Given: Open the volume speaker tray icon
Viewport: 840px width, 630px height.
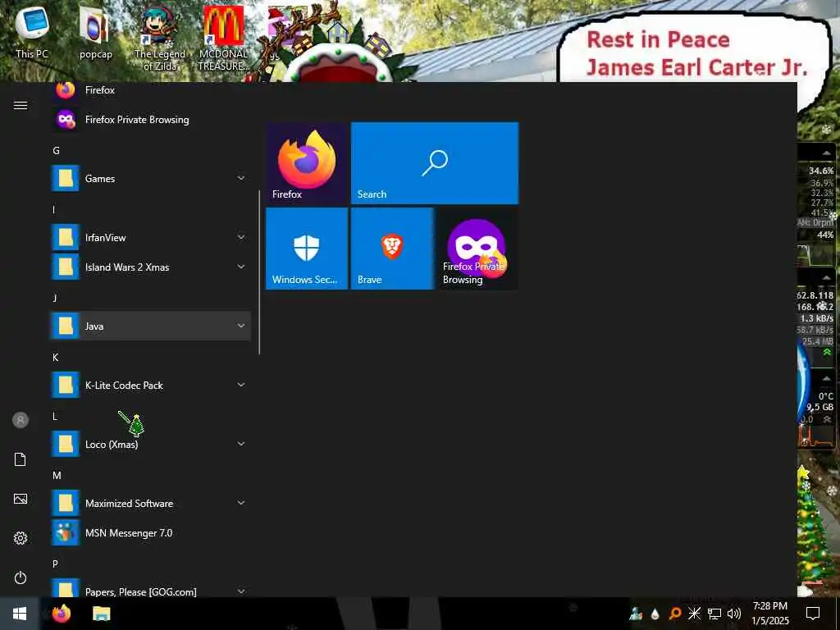Looking at the screenshot, I should [x=734, y=614].
